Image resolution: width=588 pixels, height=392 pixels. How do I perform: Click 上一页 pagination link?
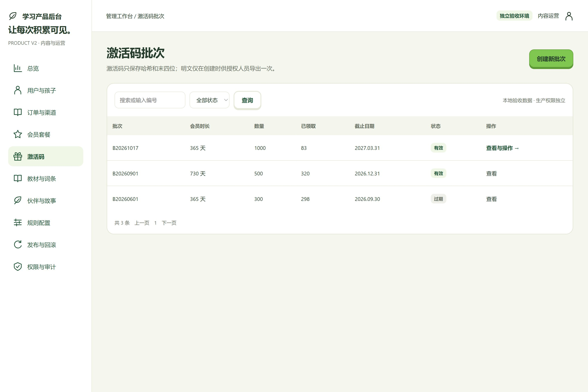click(142, 223)
